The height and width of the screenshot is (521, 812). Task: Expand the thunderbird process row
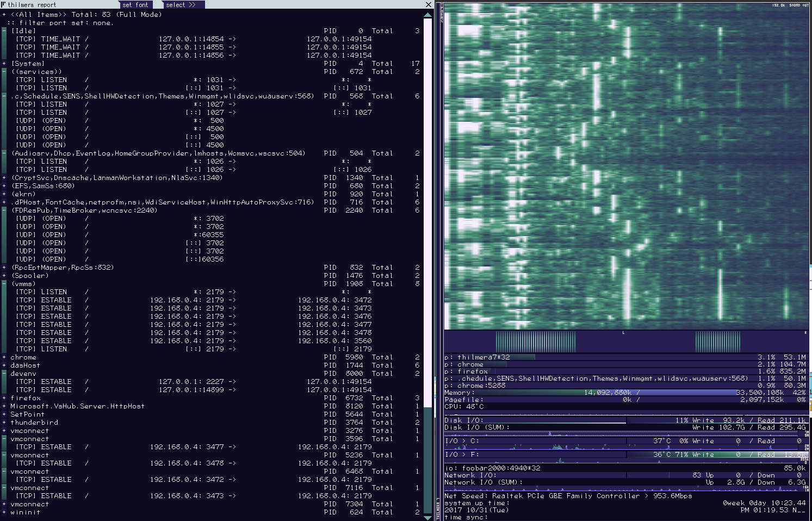click(4, 423)
